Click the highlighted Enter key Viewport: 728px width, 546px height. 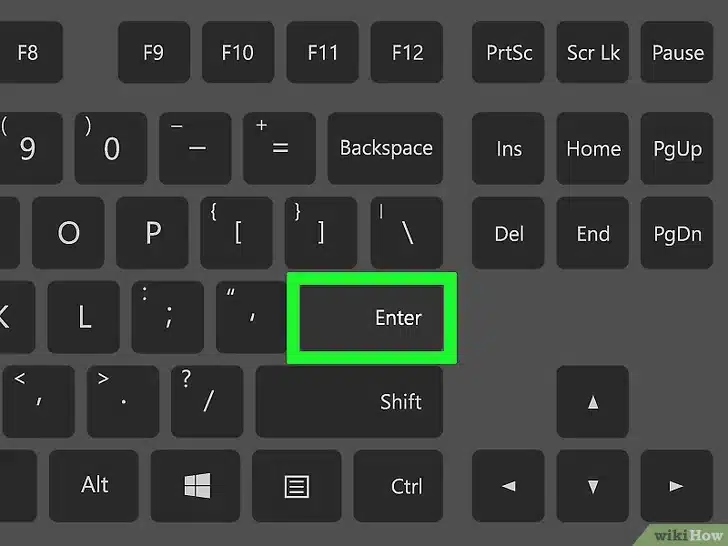click(x=372, y=318)
